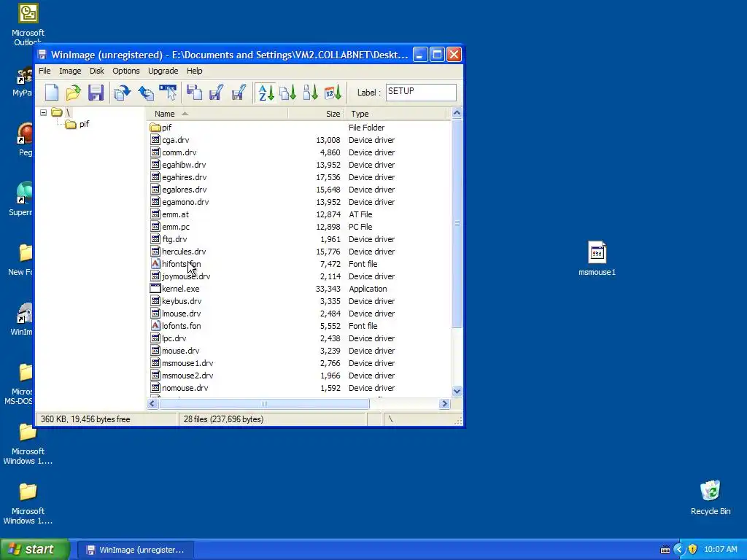
Task: Select mouse.drv file entry
Action: 181,351
